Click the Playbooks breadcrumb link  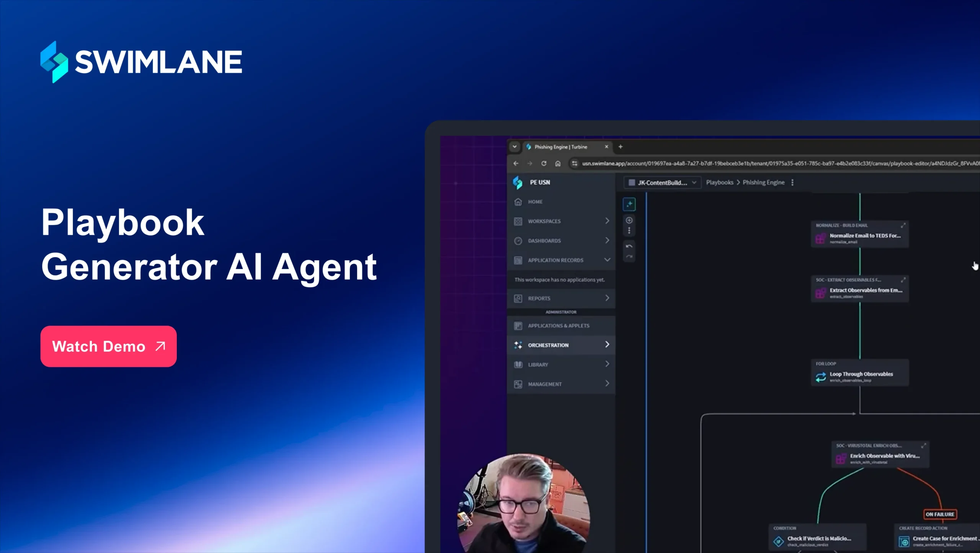pos(720,183)
